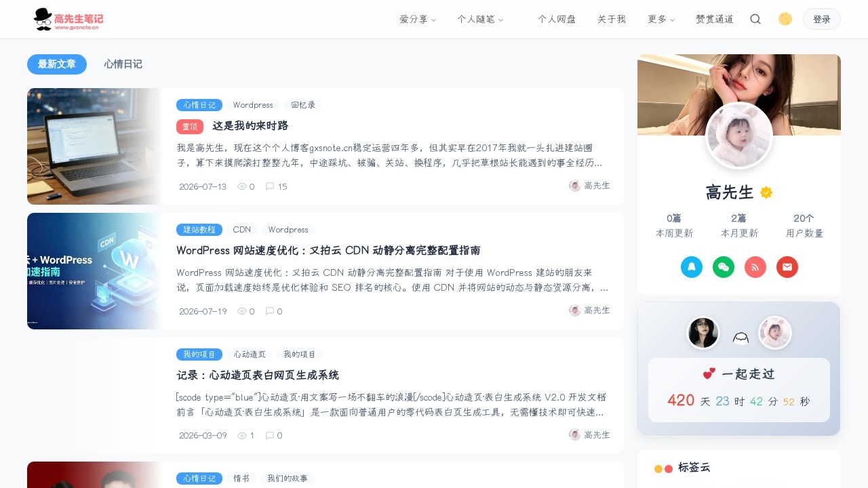Click comment icon on WordPress CDN article
This screenshot has height=488, width=868.
[x=270, y=311]
